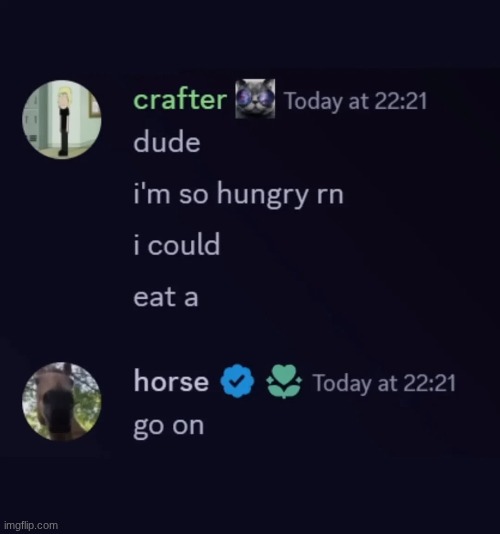Screen dimensions: 500x534
Task: Click the green heart flower badge
Action: tap(284, 381)
